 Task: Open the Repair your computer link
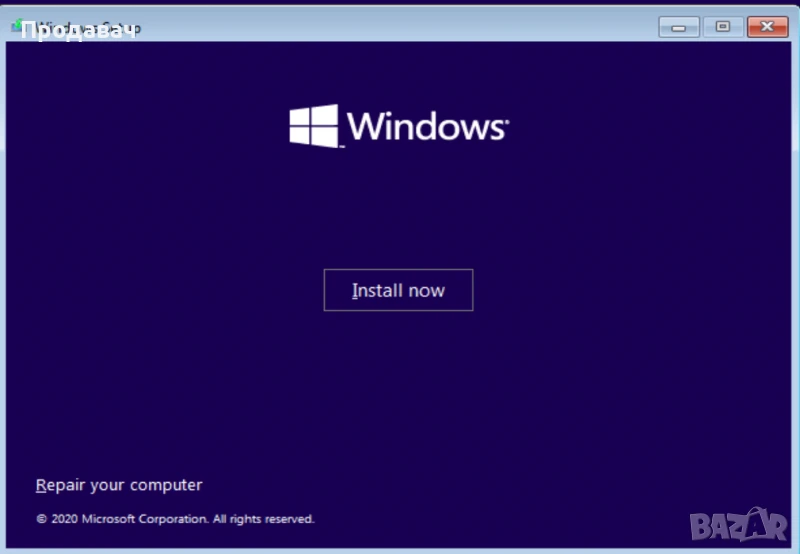pyautogui.click(x=119, y=485)
